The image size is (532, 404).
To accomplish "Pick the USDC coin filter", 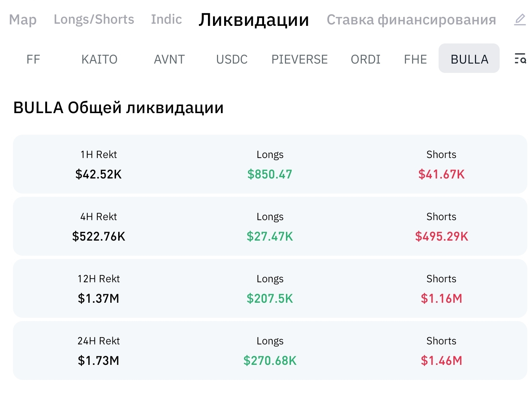I will (232, 59).
